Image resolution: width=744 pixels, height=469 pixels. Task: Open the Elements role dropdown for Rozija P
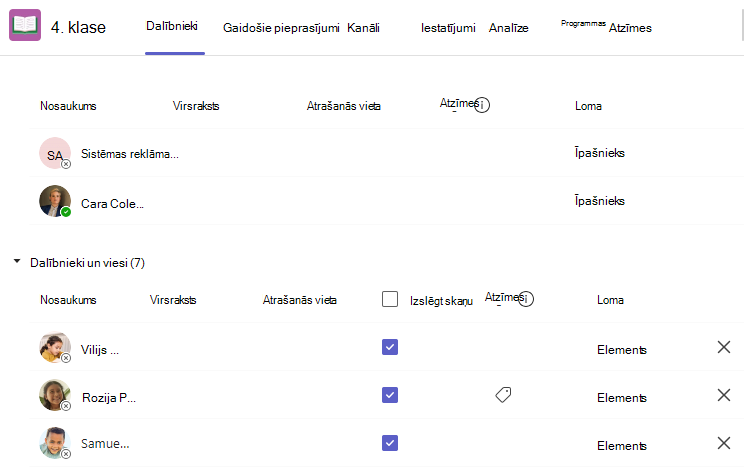pyautogui.click(x=622, y=398)
